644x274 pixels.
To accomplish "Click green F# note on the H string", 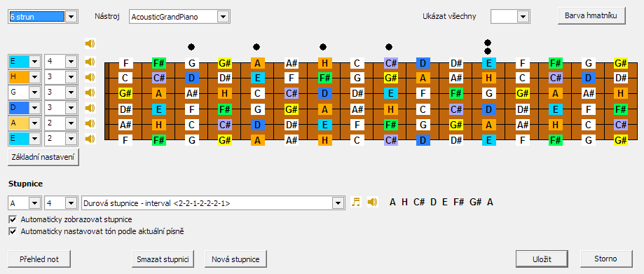I will (x=324, y=78).
